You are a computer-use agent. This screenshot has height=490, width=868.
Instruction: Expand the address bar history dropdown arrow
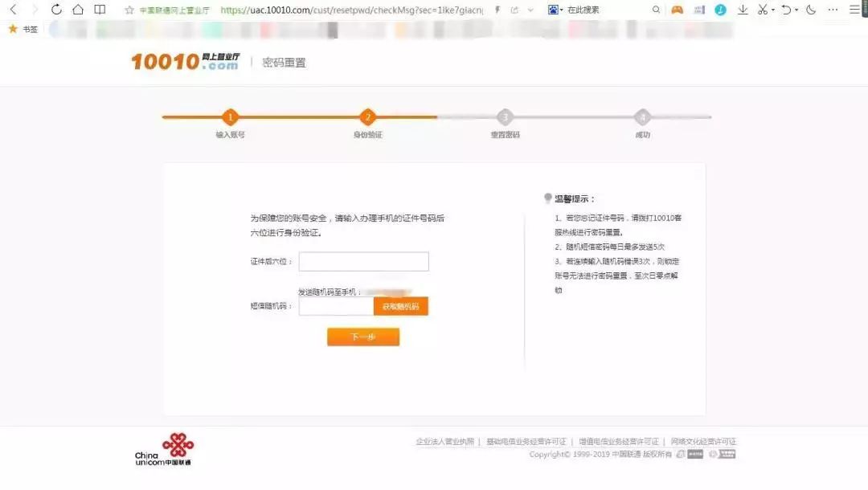click(x=530, y=10)
